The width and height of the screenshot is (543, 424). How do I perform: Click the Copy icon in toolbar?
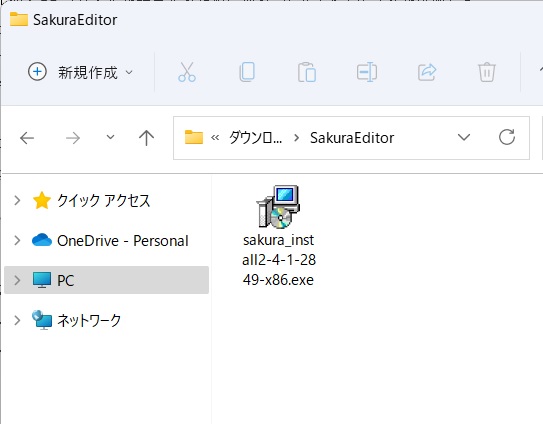247,72
